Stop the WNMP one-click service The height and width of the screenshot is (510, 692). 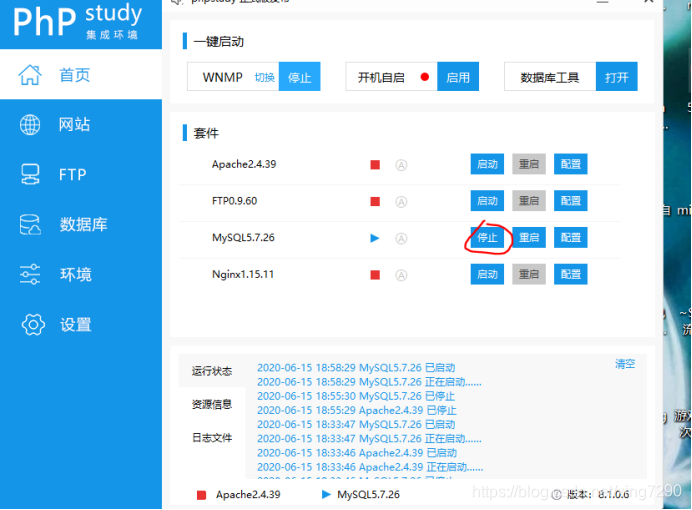pyautogui.click(x=300, y=77)
